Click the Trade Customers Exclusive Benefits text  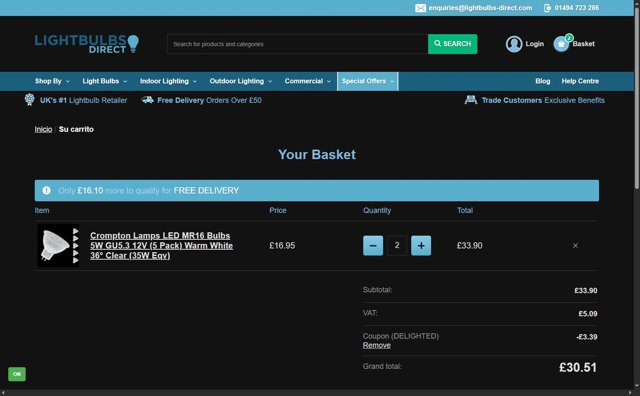coord(543,100)
